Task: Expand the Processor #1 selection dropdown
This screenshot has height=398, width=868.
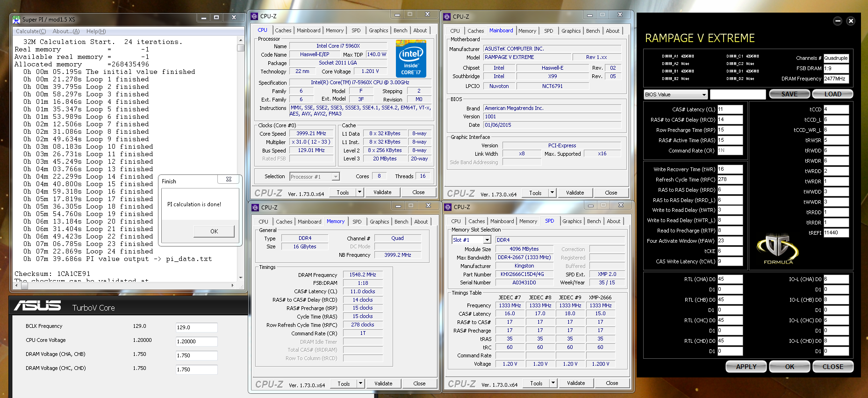Action: 336,177
